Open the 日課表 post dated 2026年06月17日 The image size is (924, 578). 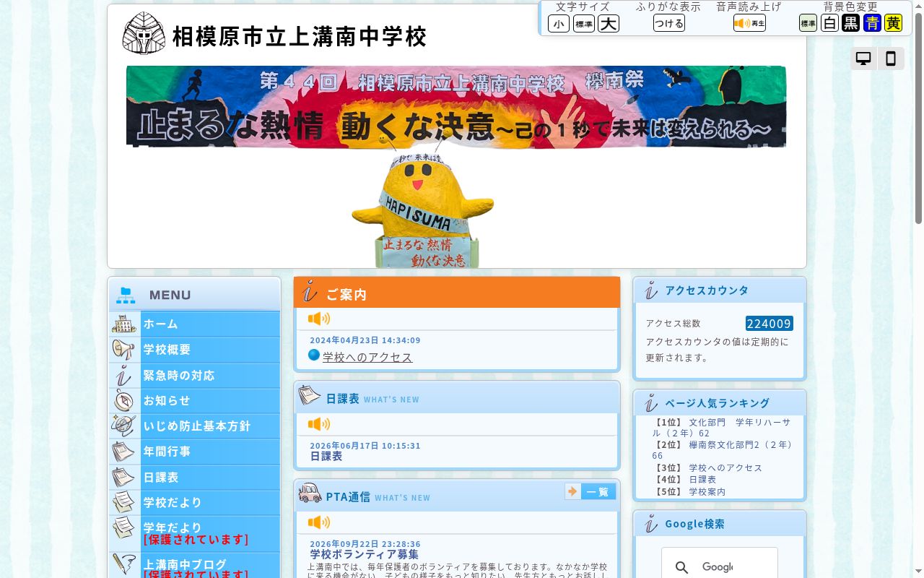326,457
